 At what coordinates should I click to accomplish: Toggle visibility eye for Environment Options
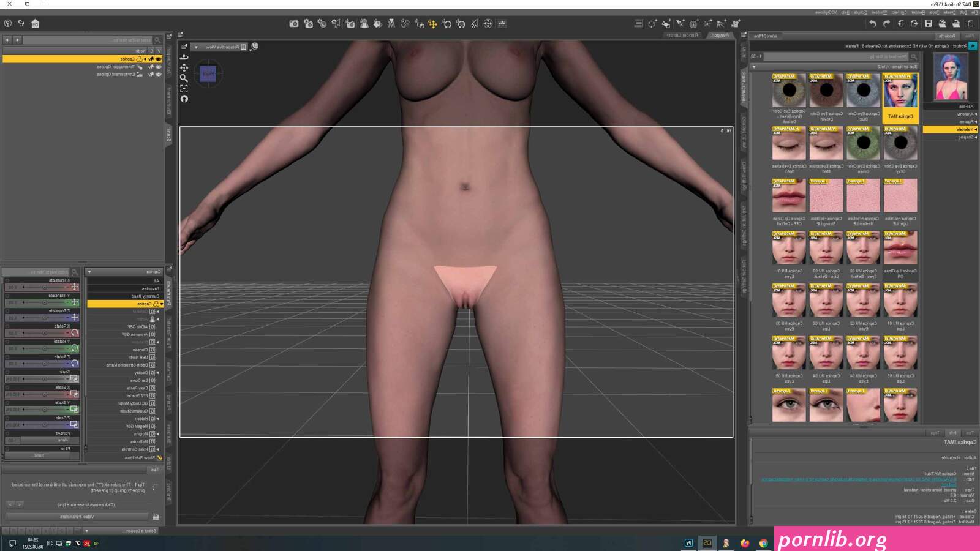pyautogui.click(x=159, y=74)
